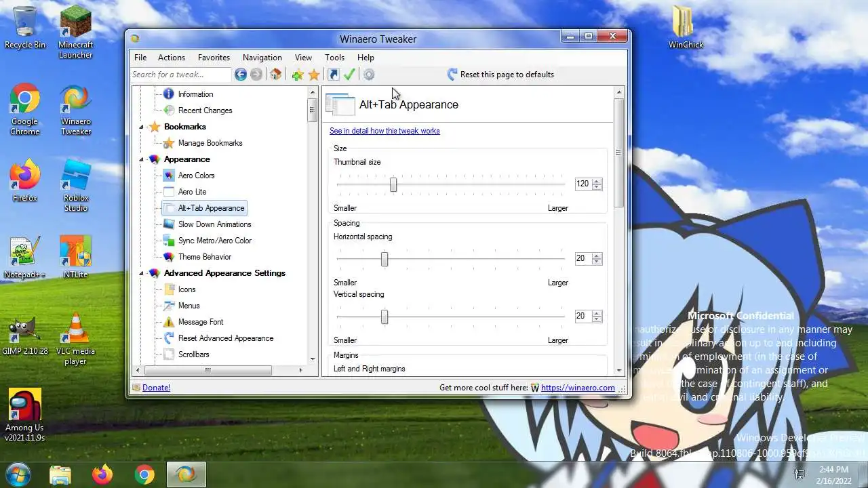Select Scrollbars in the tree
Viewport: 868px width, 488px height.
[193, 354]
